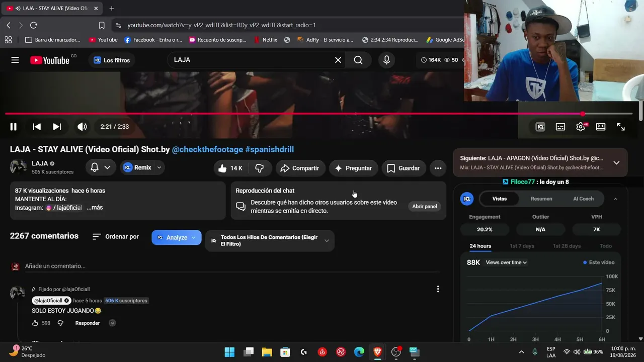Like the video (14 K)
644x362 pixels.
click(231, 168)
